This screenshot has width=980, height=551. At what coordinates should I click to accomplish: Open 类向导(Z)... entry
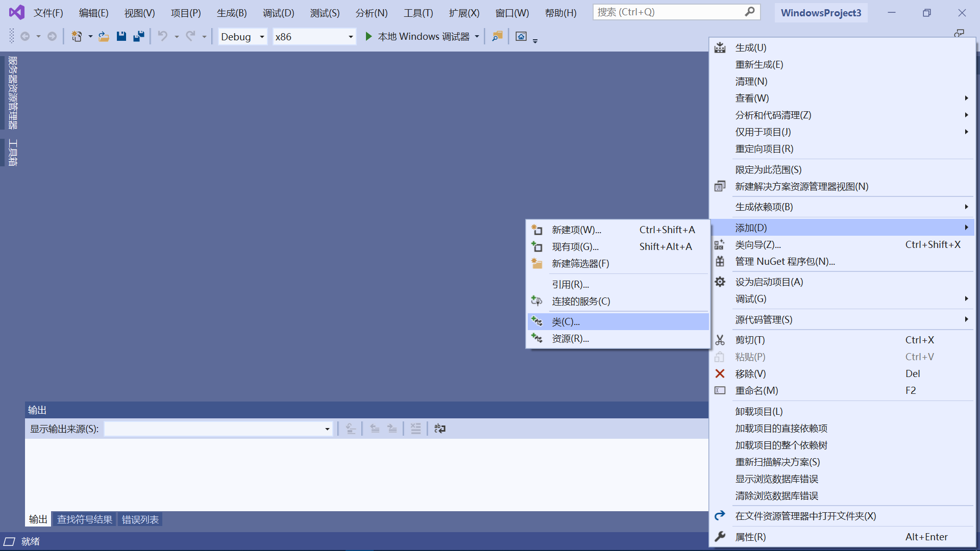click(x=842, y=245)
